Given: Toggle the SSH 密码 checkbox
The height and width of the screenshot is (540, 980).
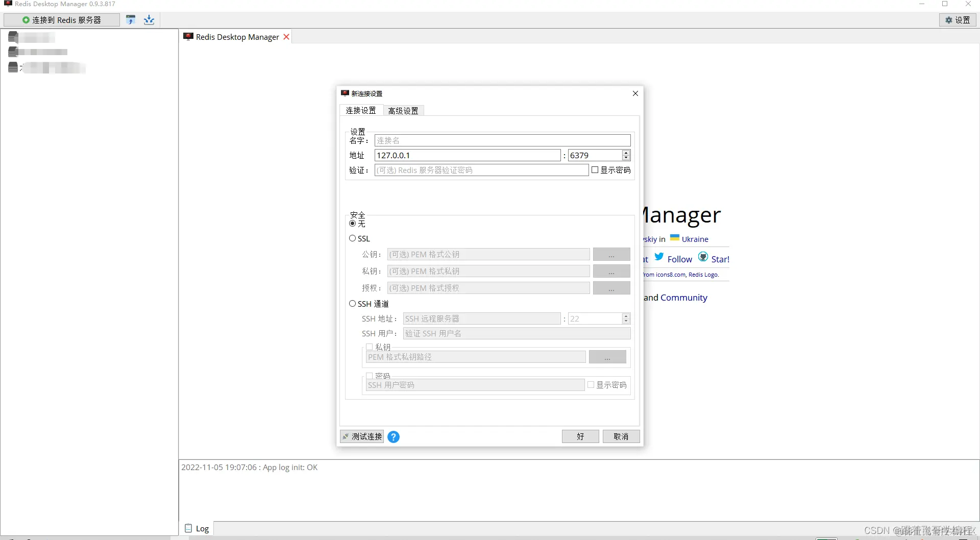Looking at the screenshot, I should 370,376.
